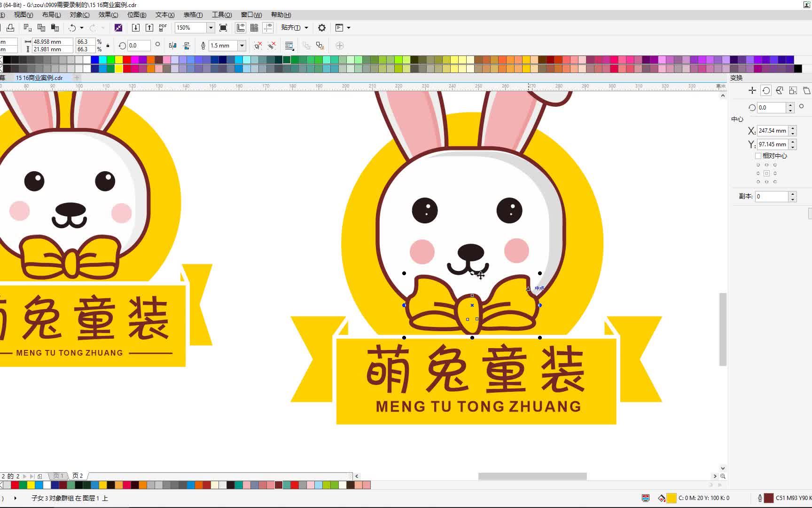Select bottom-right anchor point in origin grid
This screenshot has width=812, height=508.
[x=775, y=182]
